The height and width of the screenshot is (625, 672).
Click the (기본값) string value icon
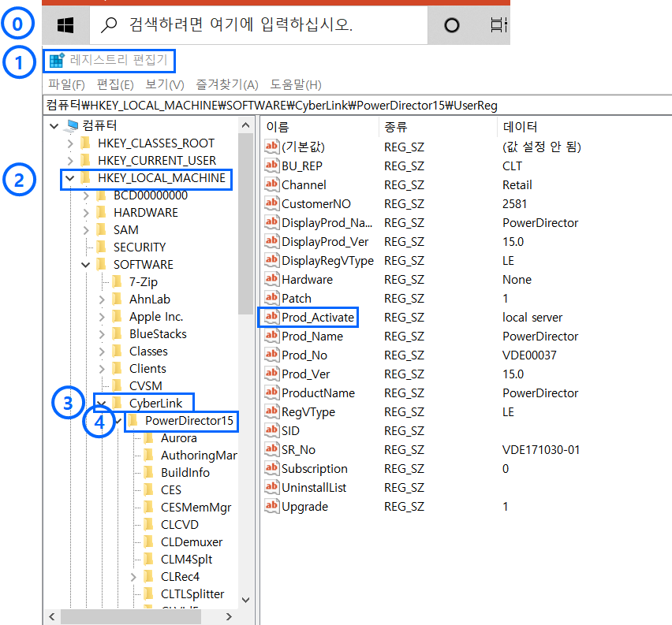271,147
